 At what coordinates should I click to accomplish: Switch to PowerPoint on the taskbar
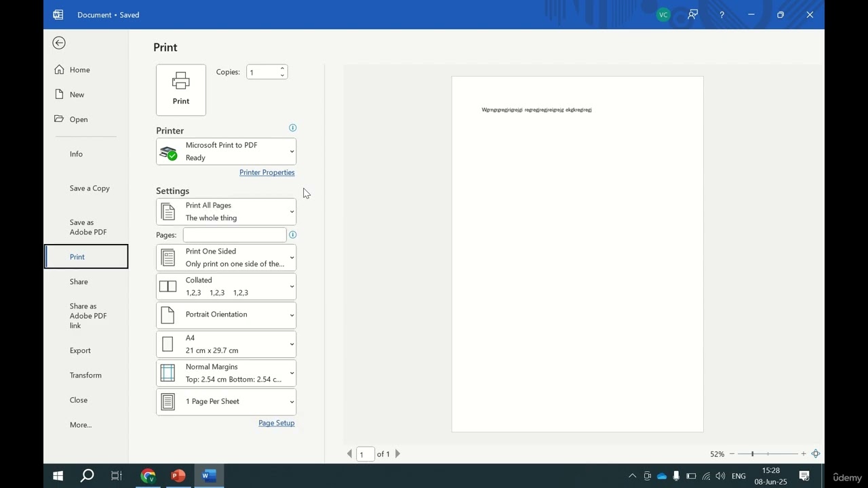[x=178, y=476]
